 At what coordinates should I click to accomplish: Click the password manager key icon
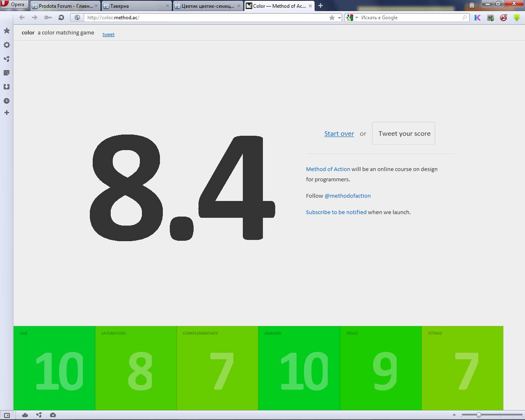click(x=48, y=18)
